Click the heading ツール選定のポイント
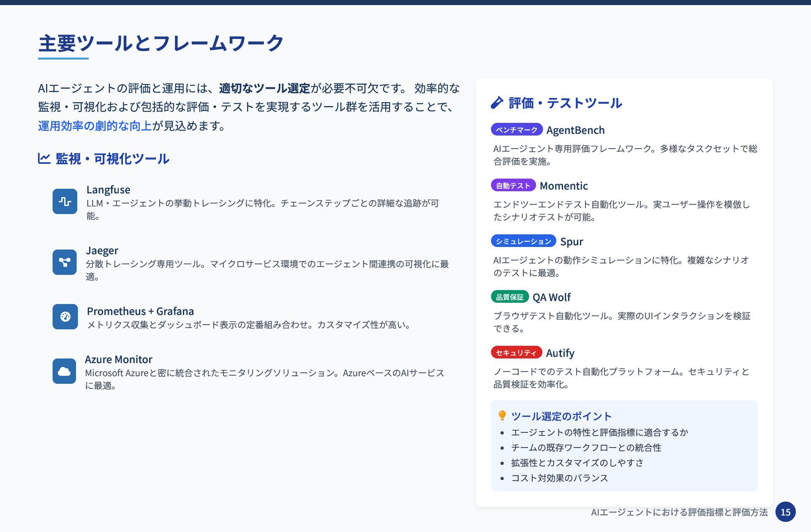Screen dimensions: 811x532 (x=561, y=416)
